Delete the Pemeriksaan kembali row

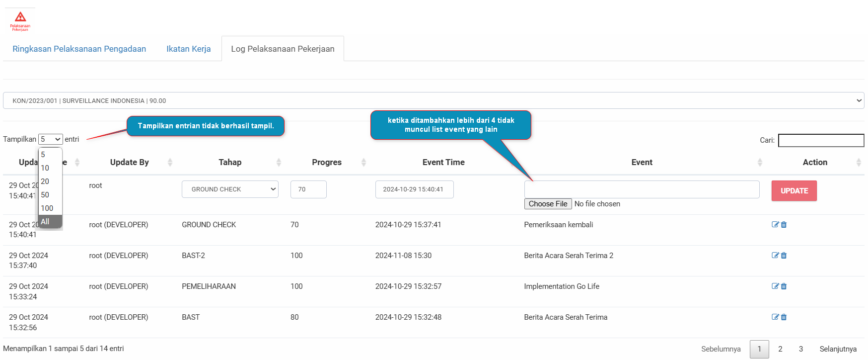pyautogui.click(x=784, y=225)
